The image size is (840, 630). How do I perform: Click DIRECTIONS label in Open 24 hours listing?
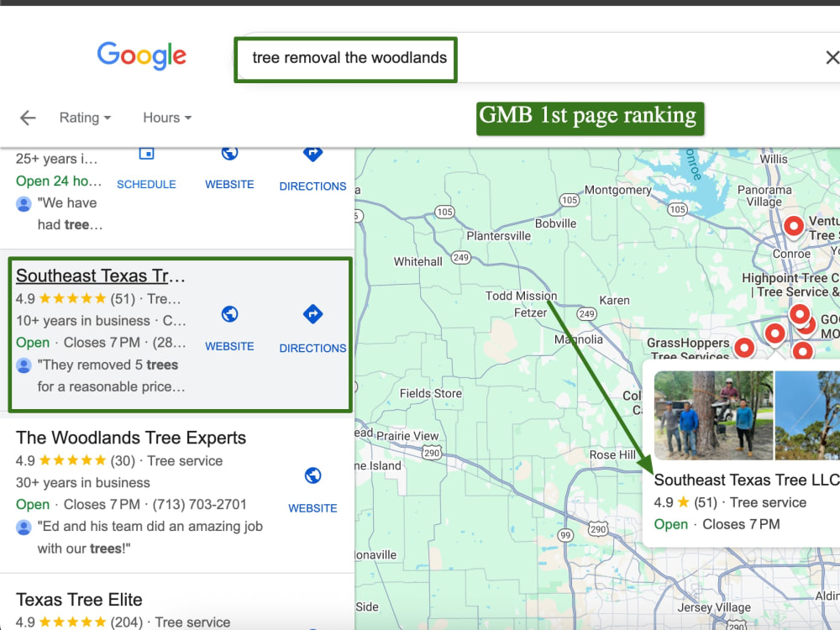tap(312, 186)
